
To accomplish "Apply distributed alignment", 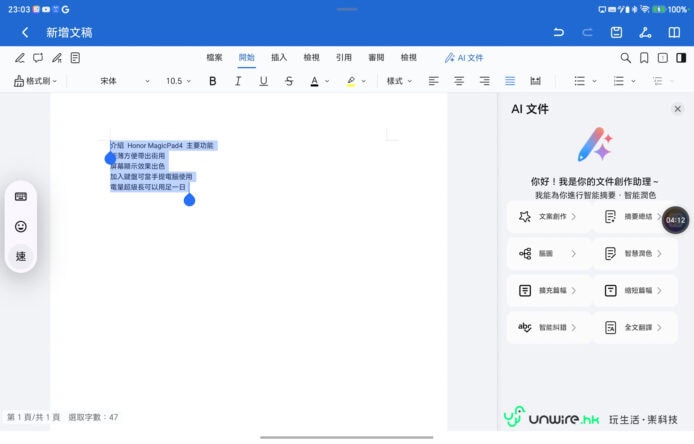I will tap(536, 81).
